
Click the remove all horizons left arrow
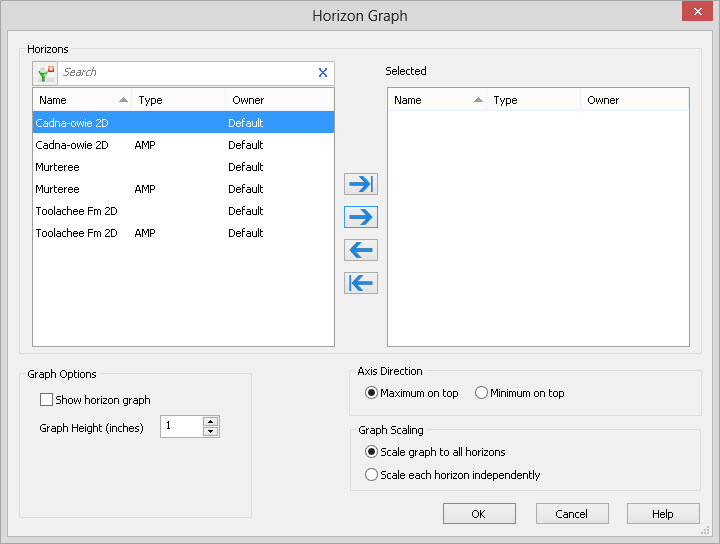tap(361, 283)
